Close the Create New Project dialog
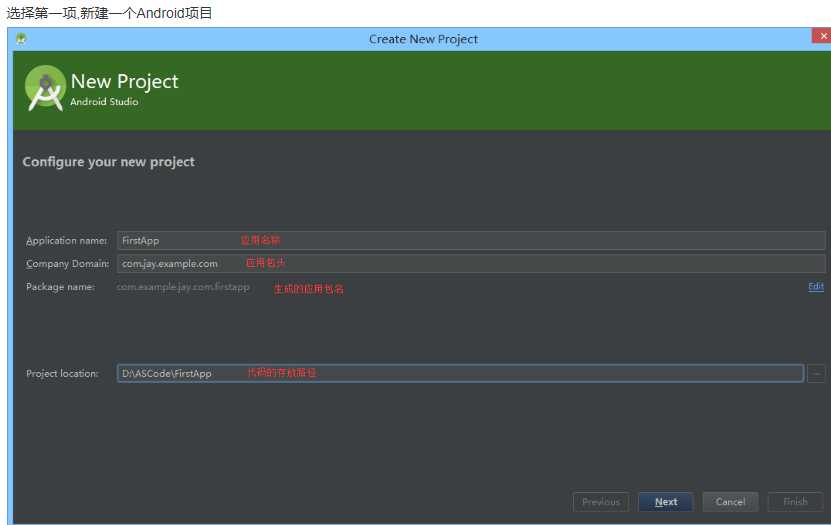Screen dimensions: 831x525 pos(822,36)
